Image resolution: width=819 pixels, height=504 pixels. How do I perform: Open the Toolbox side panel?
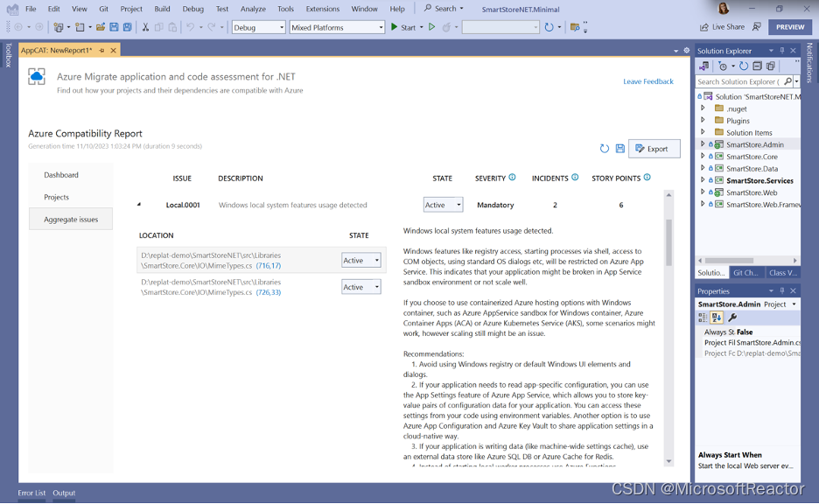coord(9,55)
